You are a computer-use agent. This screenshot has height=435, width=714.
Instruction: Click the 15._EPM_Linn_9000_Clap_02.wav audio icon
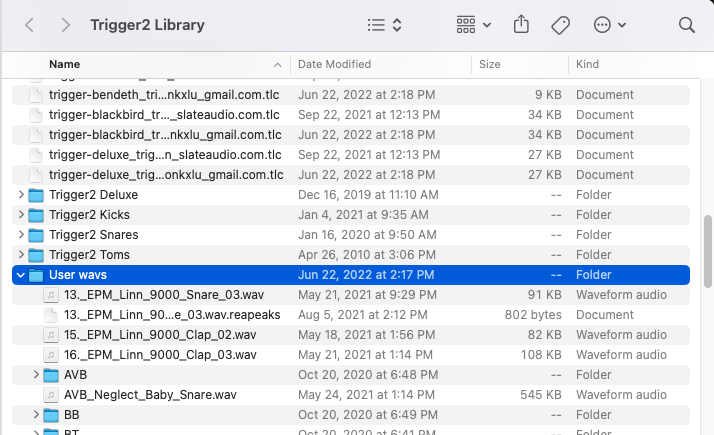[51, 335]
